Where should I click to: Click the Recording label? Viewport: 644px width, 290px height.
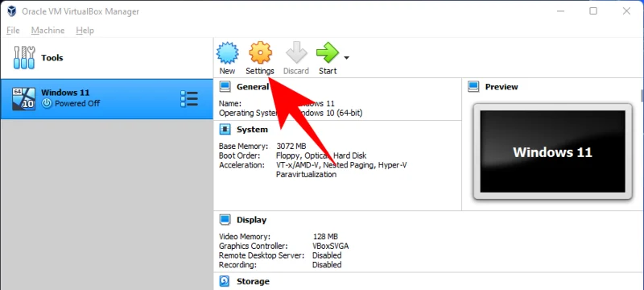pos(237,265)
